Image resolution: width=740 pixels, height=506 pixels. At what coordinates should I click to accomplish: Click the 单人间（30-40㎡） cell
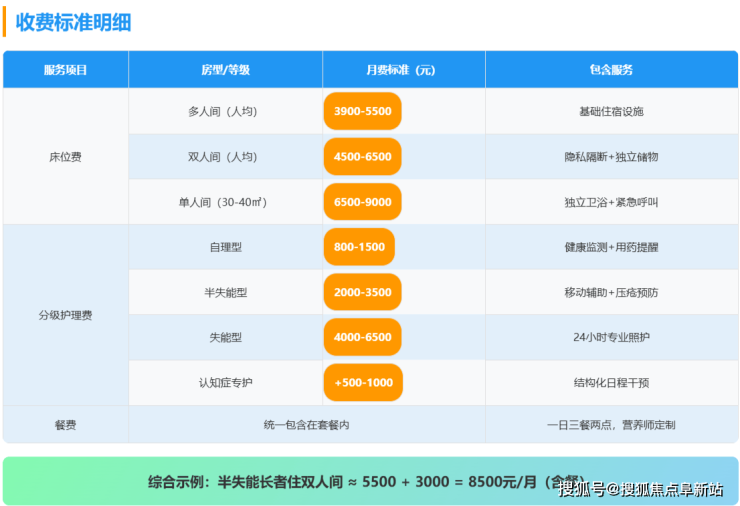[225, 202]
